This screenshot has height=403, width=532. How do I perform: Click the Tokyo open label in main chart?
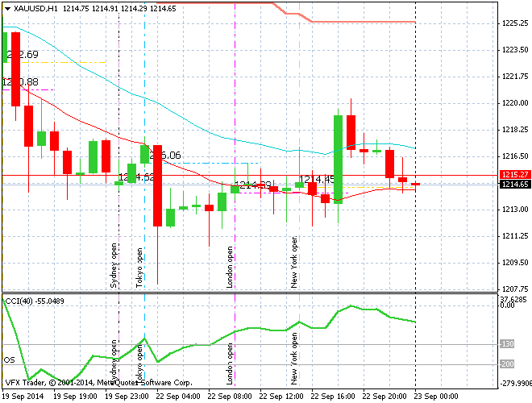pyautogui.click(x=139, y=267)
